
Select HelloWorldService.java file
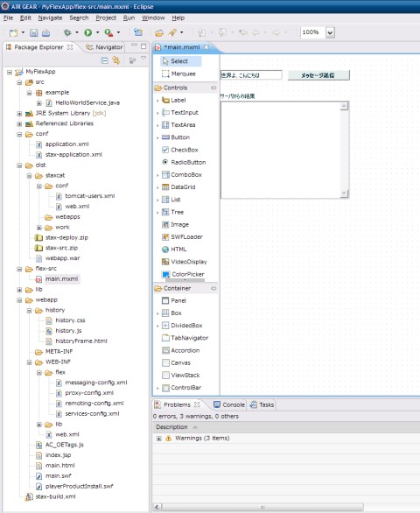(87, 103)
